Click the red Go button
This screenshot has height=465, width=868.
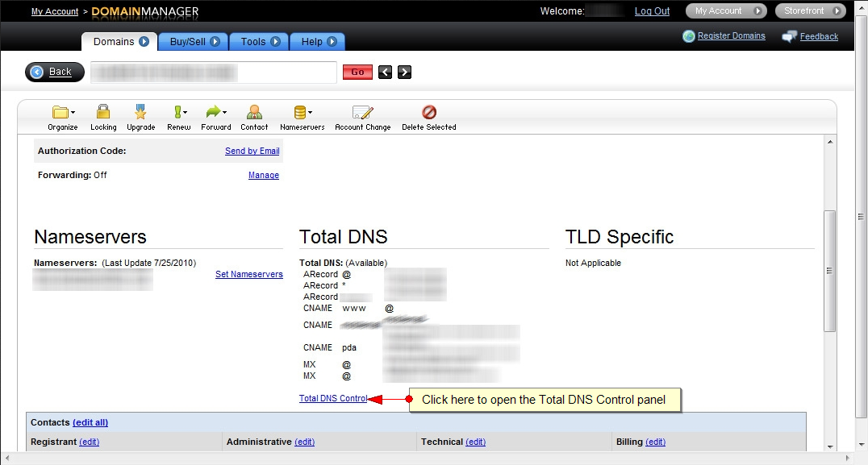click(357, 72)
